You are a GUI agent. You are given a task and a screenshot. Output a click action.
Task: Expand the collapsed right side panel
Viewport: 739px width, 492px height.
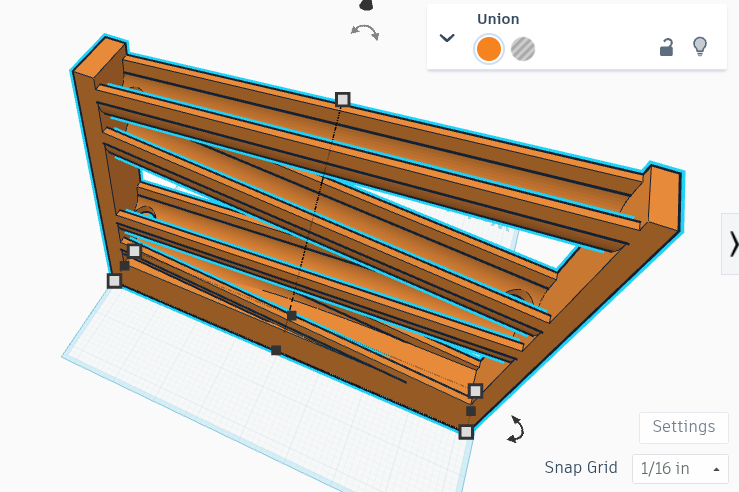coord(731,244)
